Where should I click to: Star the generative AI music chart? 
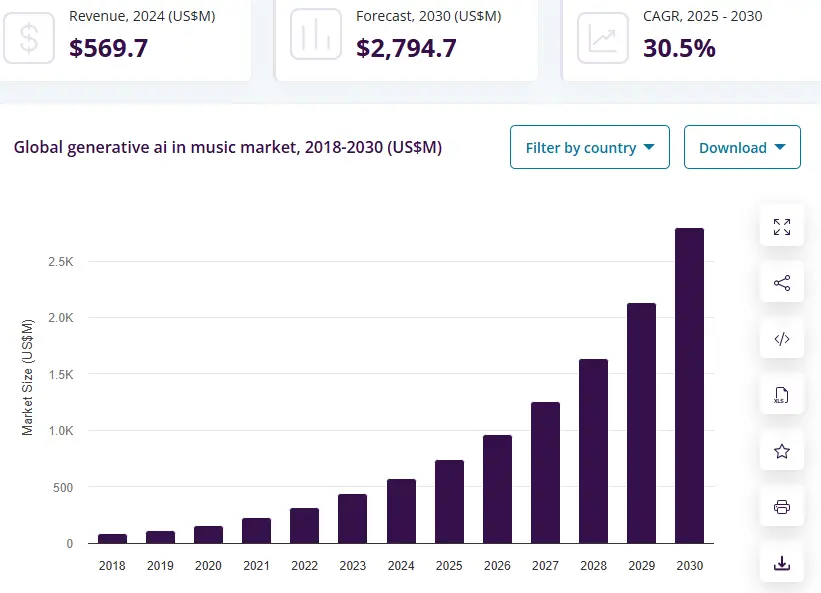pyautogui.click(x=781, y=451)
